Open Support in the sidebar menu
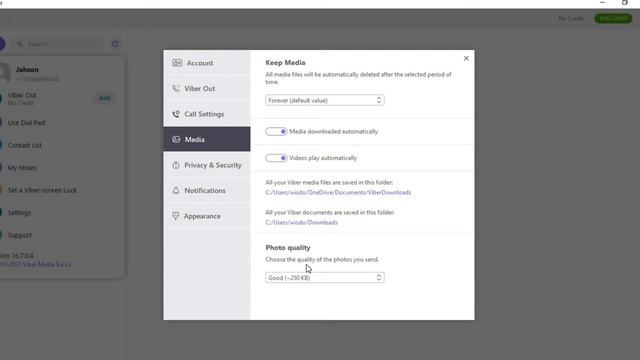 coord(20,235)
